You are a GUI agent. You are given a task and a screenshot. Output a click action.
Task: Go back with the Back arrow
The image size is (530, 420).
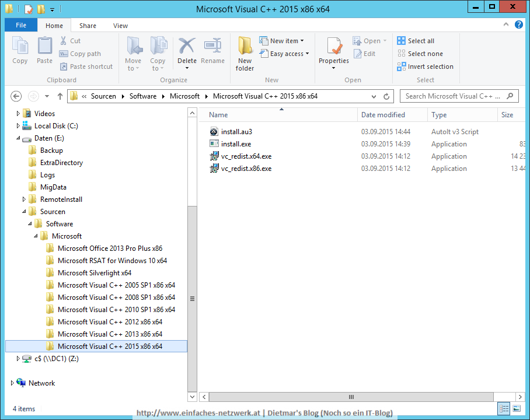click(x=16, y=96)
